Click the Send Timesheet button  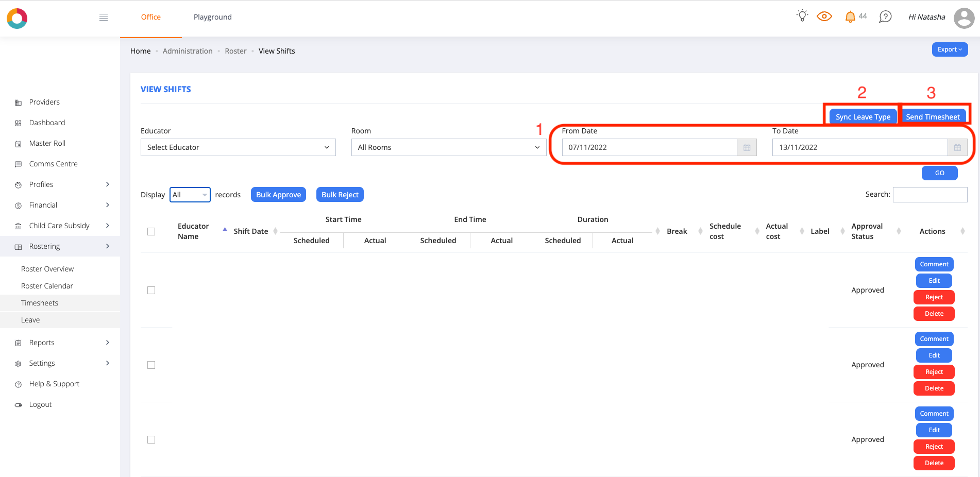point(933,117)
